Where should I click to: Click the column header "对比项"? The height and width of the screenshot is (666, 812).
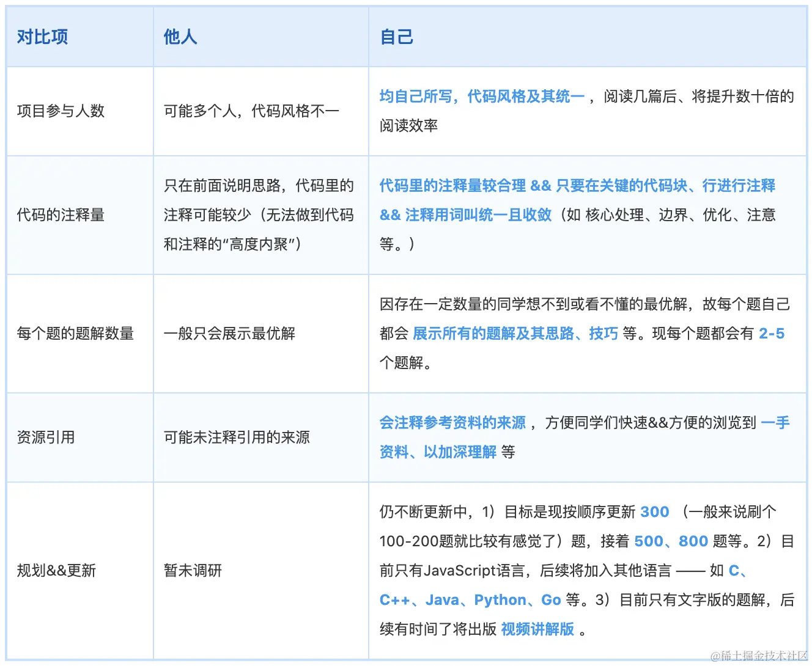click(42, 37)
